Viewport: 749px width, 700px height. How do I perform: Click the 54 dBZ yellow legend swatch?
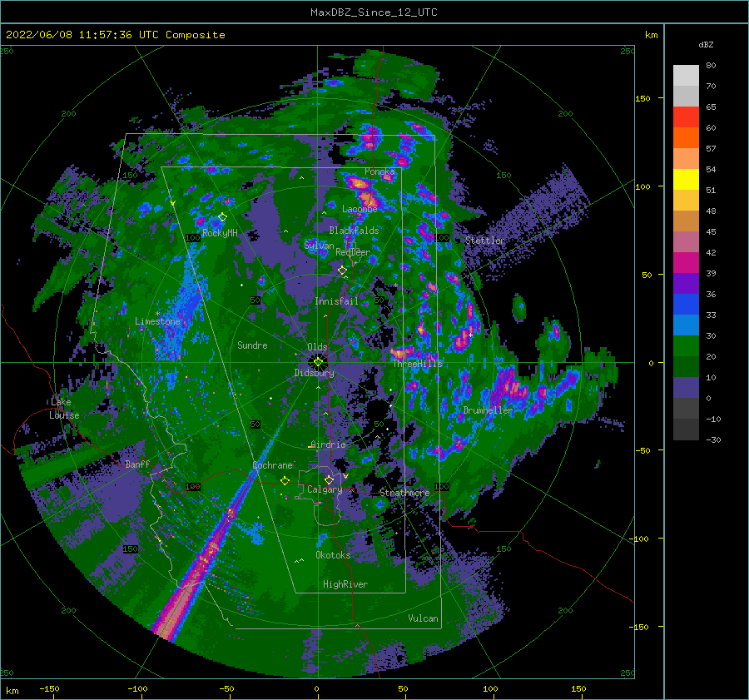point(686,179)
